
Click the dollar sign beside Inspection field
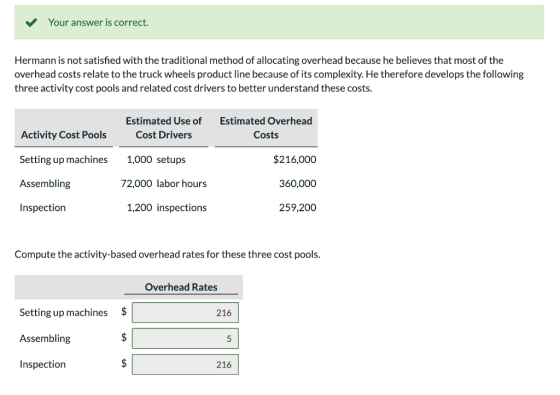click(124, 363)
